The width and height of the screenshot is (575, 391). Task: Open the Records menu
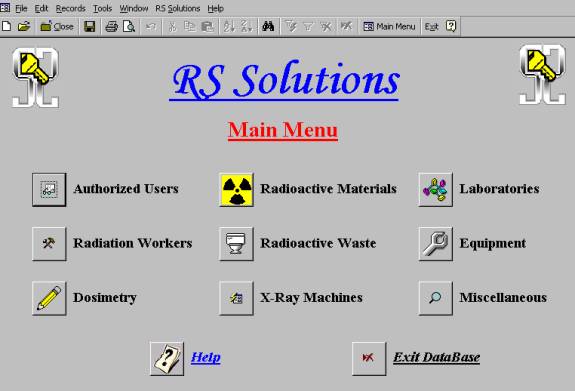70,8
